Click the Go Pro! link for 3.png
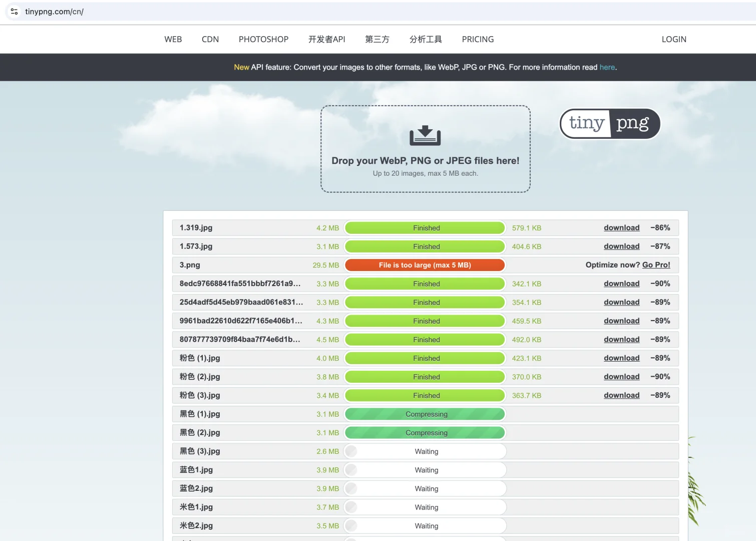This screenshot has height=541, width=756. pos(656,264)
